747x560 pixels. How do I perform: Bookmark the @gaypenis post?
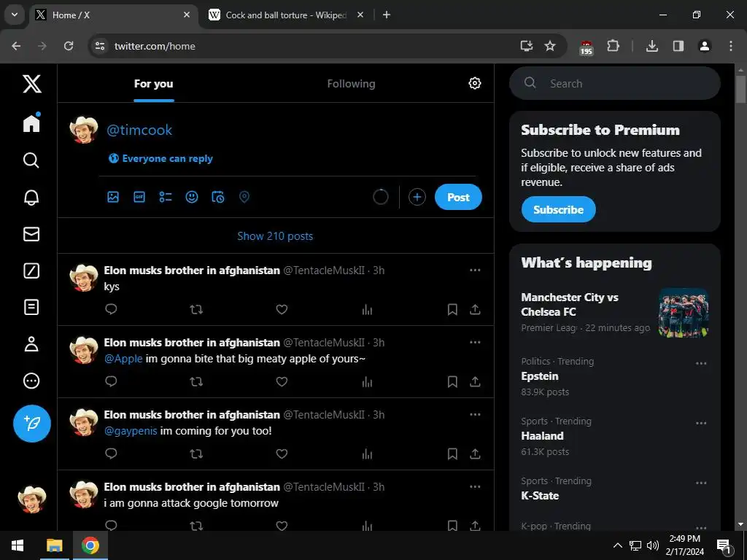click(452, 454)
